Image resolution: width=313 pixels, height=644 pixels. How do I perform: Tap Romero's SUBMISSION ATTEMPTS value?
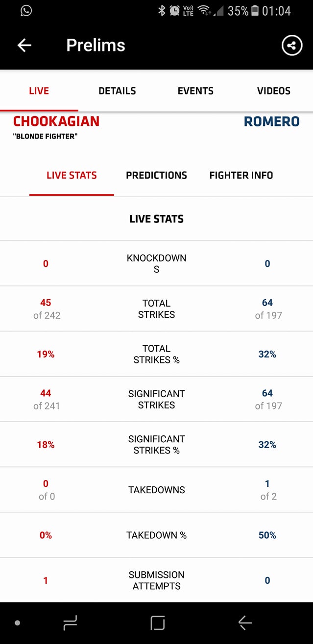click(267, 580)
